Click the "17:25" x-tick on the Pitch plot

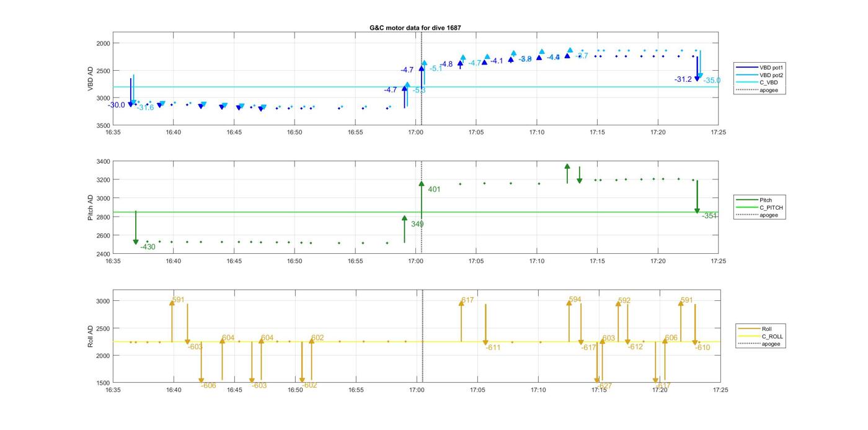point(719,261)
